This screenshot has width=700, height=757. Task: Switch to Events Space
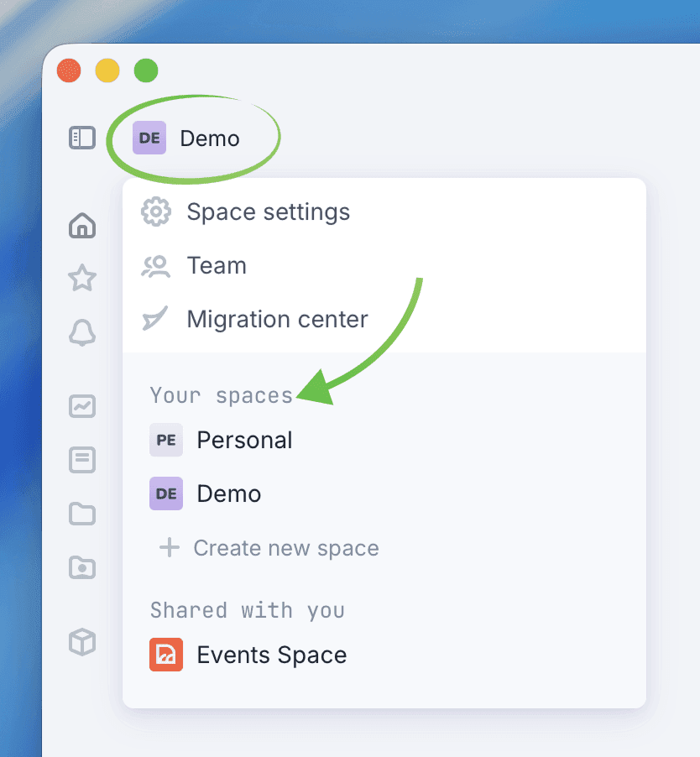(x=271, y=655)
